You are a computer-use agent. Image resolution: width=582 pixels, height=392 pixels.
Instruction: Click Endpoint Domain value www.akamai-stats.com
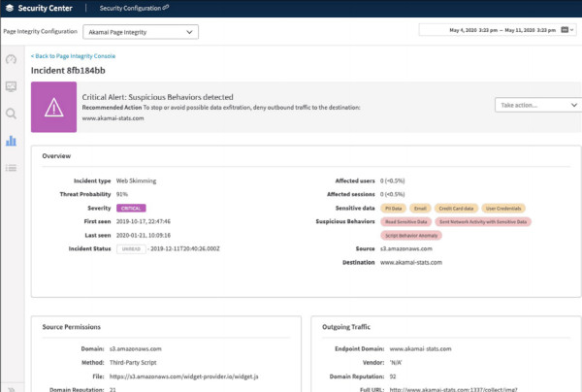pyautogui.click(x=421, y=349)
